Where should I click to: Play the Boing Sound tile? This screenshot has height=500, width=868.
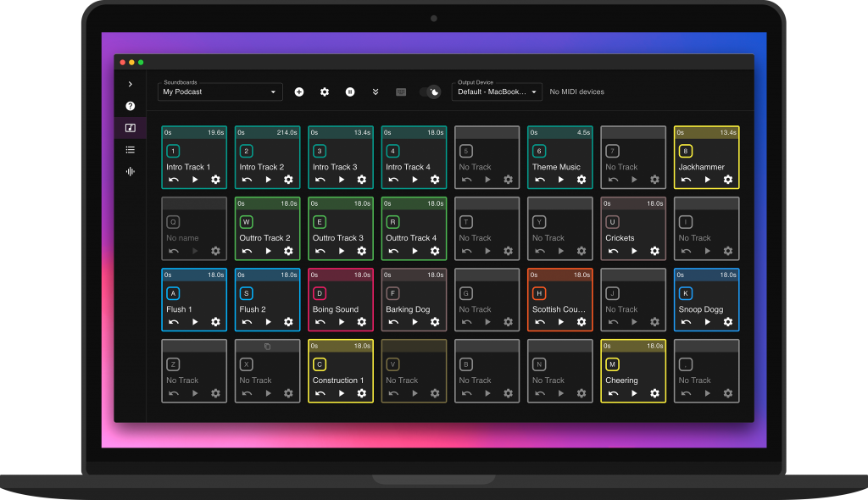[x=341, y=322]
